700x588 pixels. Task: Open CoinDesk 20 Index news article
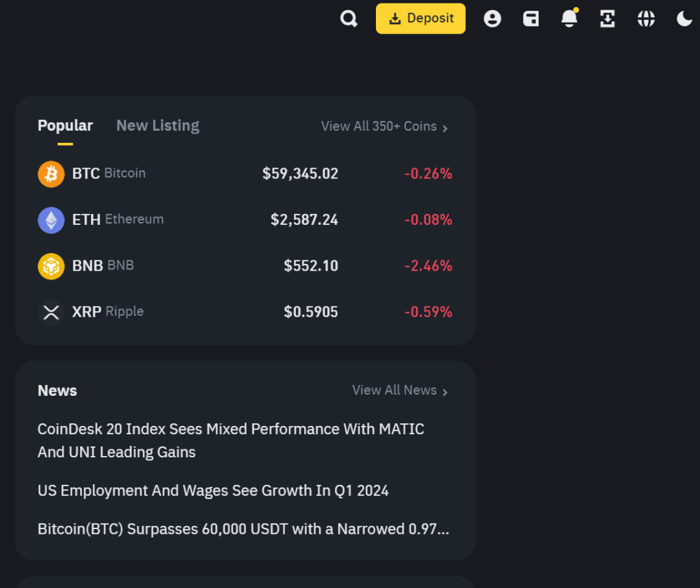click(x=231, y=440)
